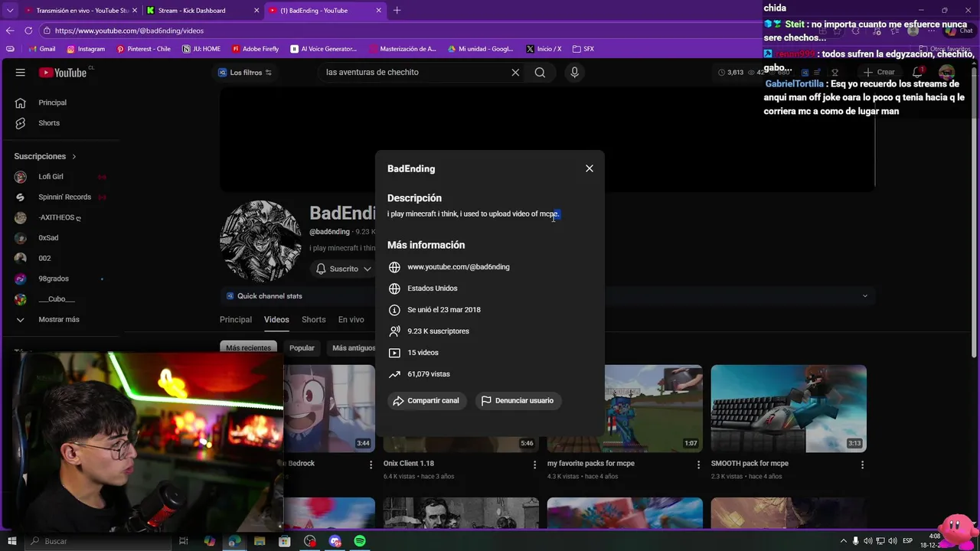This screenshot has width=980, height=551.
Task: Open the Onix Client 1.18 video title
Action: tap(408, 464)
